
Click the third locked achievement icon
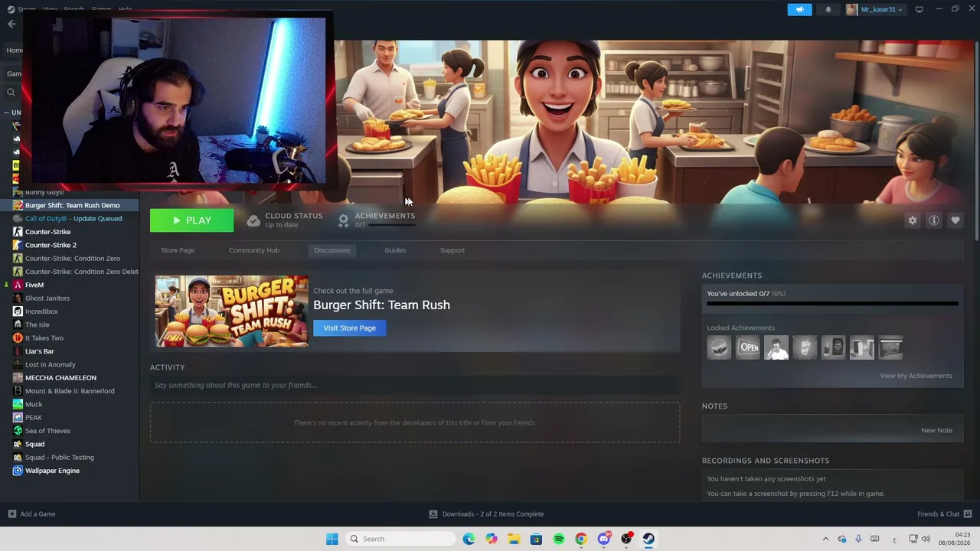[776, 347]
